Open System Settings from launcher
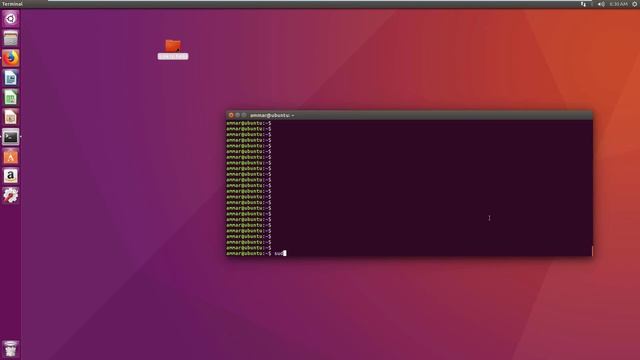 11,196
